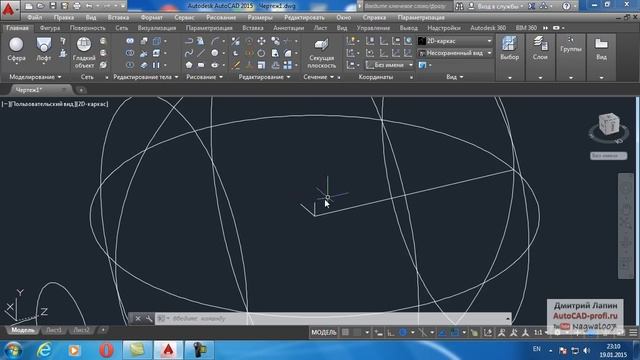640x360 pixels.
Task: Click the AutoCAD application menu logo
Action: coord(9,9)
